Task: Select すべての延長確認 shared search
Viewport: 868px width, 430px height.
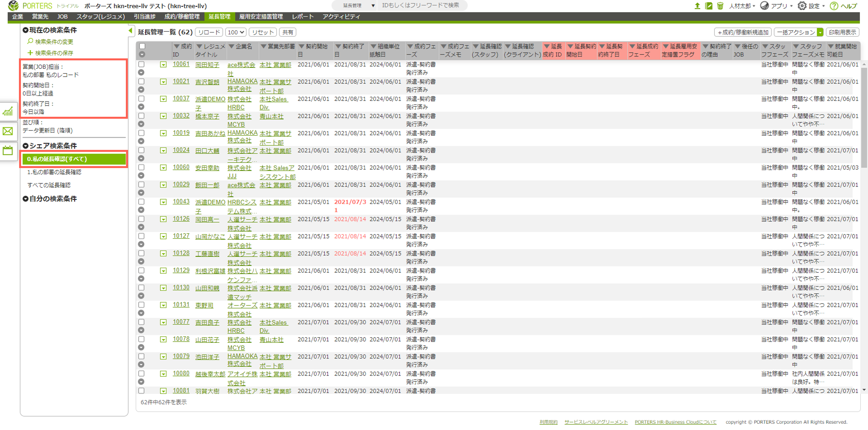Action: coord(49,185)
